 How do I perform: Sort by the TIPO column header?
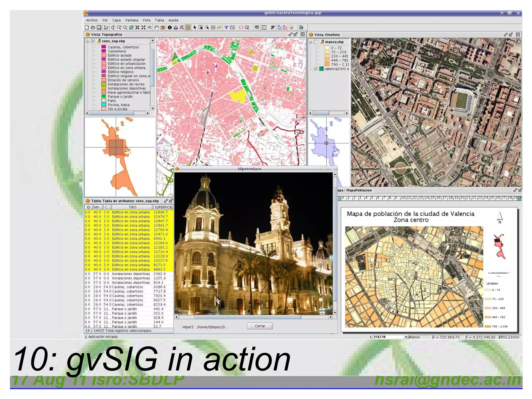[132, 207]
